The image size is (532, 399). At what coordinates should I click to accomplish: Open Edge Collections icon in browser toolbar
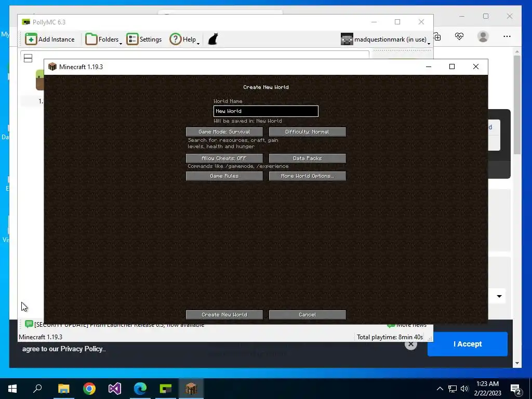[x=437, y=37]
